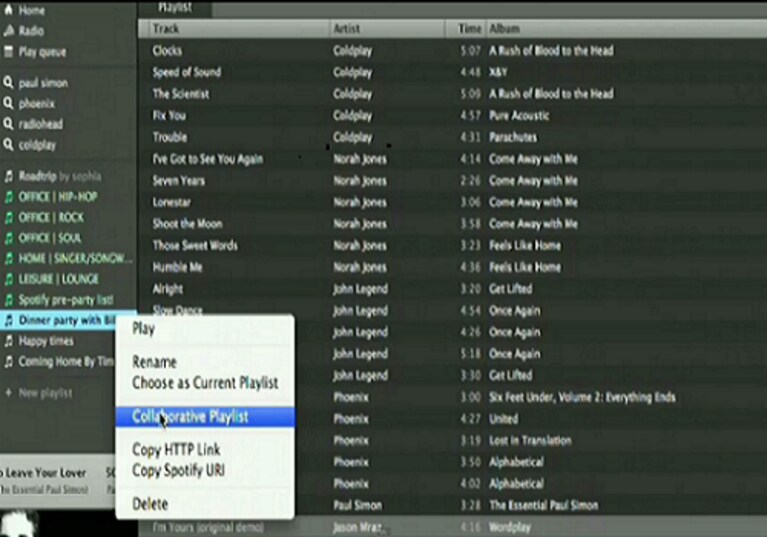
Task: Click note icon for Dinner party playlist
Action: click(8, 320)
